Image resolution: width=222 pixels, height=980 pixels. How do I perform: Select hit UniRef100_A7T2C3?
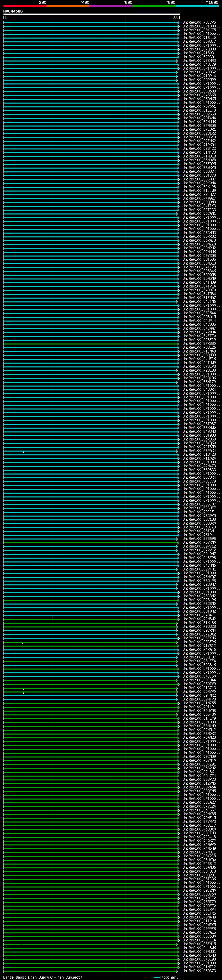click(x=199, y=210)
